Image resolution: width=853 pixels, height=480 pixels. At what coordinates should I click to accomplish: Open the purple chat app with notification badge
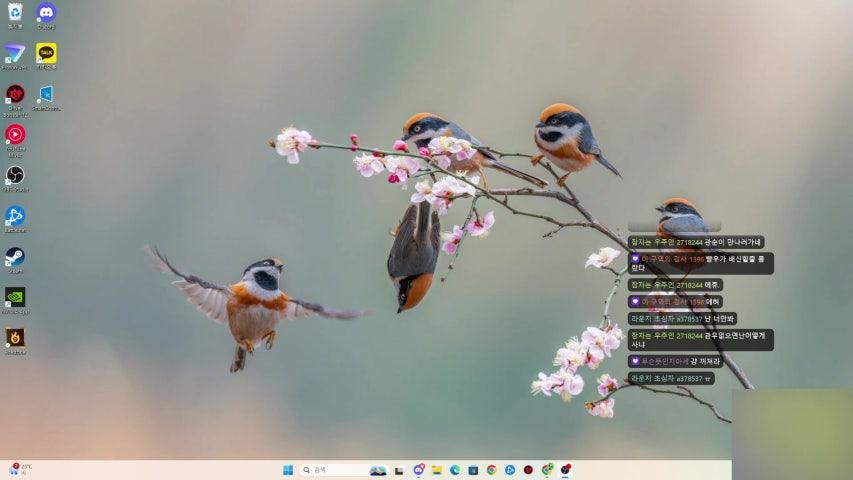pyautogui.click(x=418, y=470)
